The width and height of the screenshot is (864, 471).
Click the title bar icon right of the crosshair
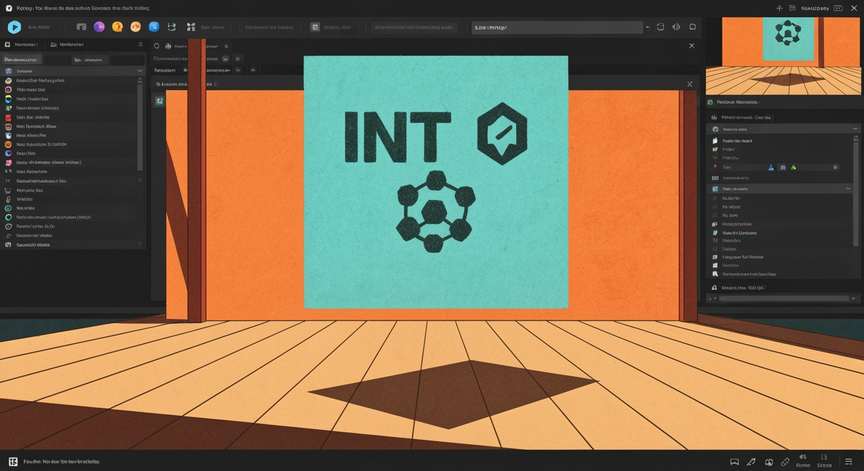[x=792, y=8]
